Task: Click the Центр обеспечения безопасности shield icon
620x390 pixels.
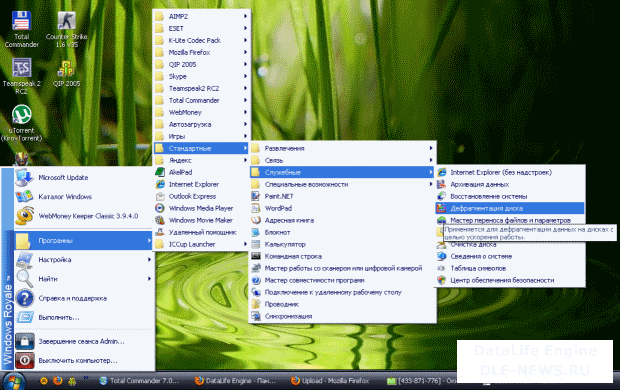Action: [x=442, y=280]
